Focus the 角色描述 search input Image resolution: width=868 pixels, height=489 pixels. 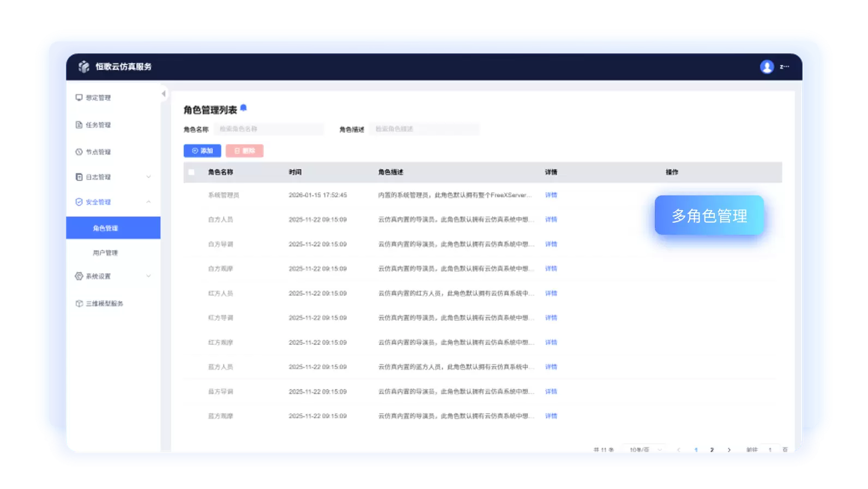tap(424, 129)
